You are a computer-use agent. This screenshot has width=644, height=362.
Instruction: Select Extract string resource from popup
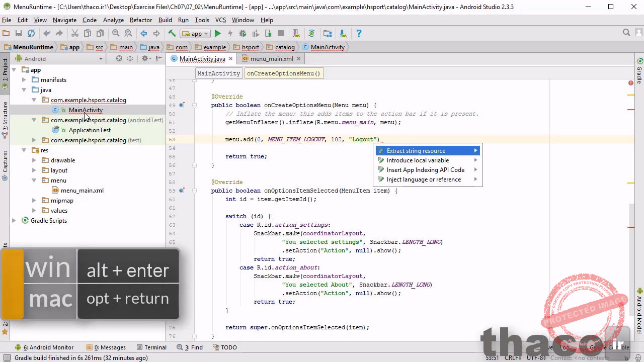416,151
